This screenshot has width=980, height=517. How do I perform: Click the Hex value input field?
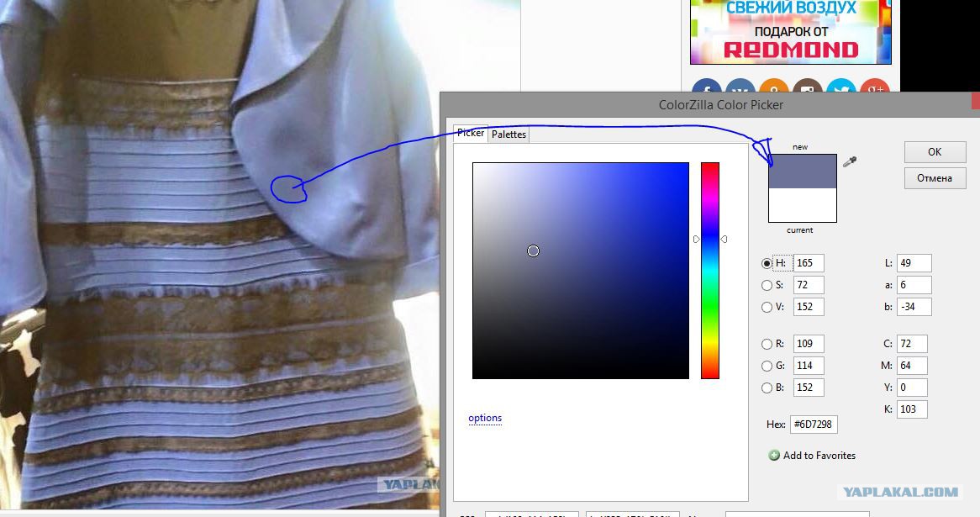(x=814, y=425)
